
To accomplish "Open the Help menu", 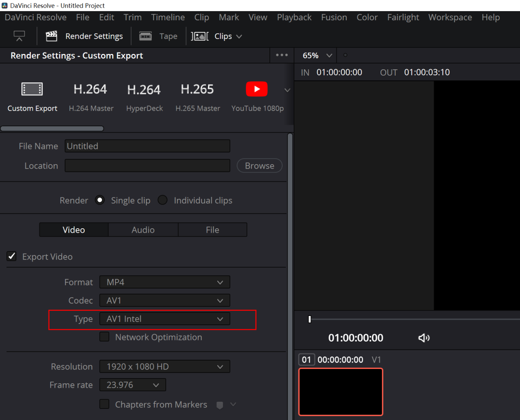I will tap(491, 17).
